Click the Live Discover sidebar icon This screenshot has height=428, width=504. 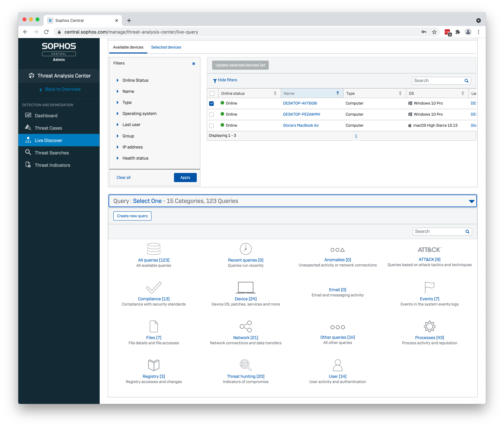click(29, 140)
